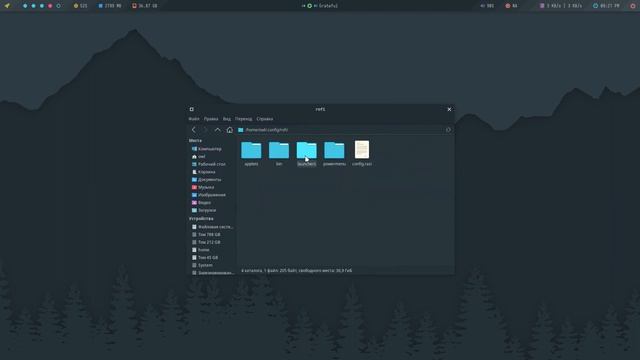Viewport: 640px width, 360px height.
Task: Open the Том 212 GB volume
Action: point(206,242)
